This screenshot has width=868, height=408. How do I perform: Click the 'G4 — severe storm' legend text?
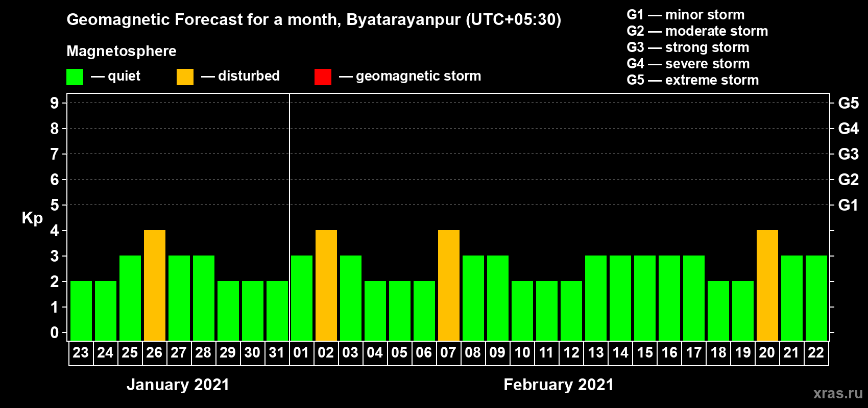688,64
